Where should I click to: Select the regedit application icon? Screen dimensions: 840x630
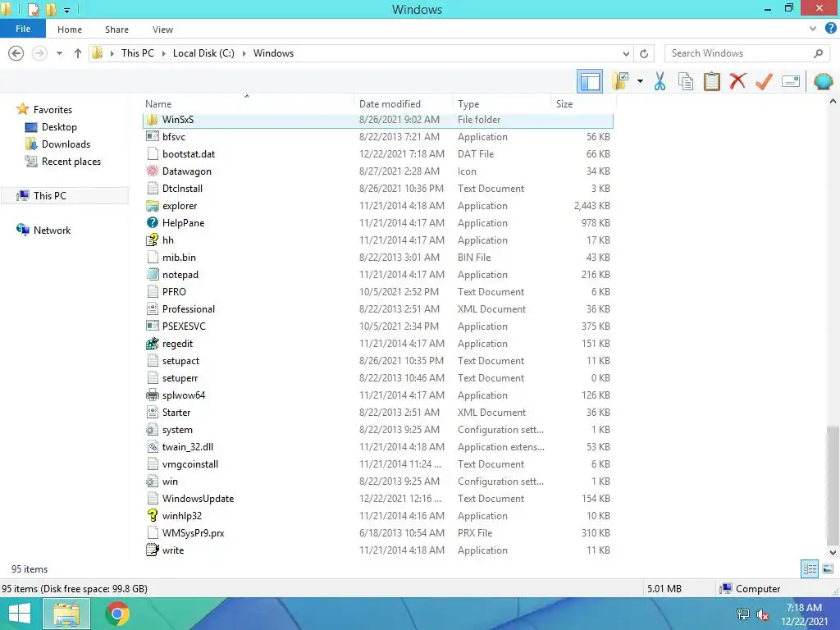(152, 344)
